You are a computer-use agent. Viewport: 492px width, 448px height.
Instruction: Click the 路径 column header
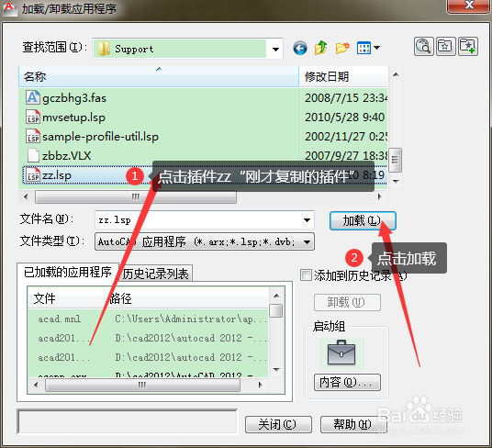tap(186, 298)
